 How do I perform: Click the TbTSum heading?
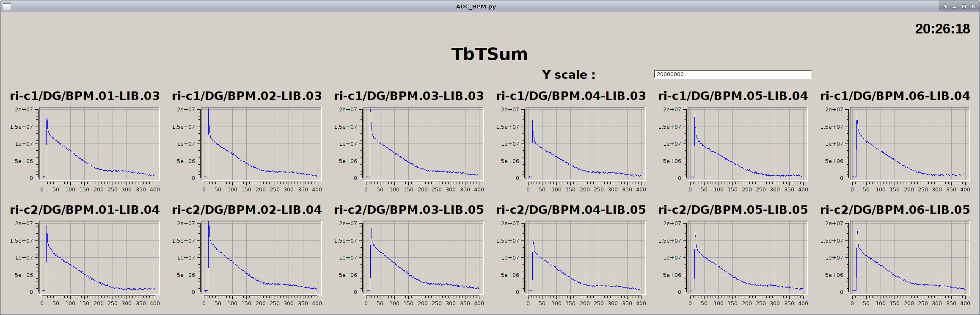point(490,54)
